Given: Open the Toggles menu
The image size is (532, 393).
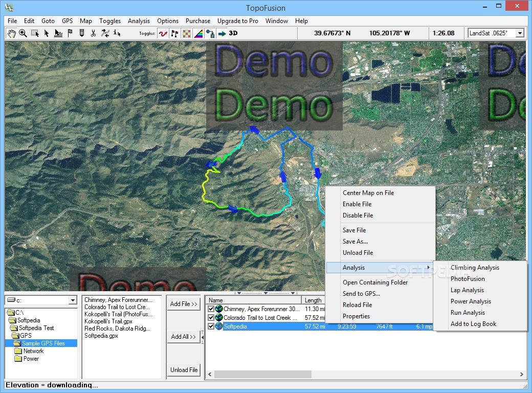Looking at the screenshot, I should tap(110, 20).
